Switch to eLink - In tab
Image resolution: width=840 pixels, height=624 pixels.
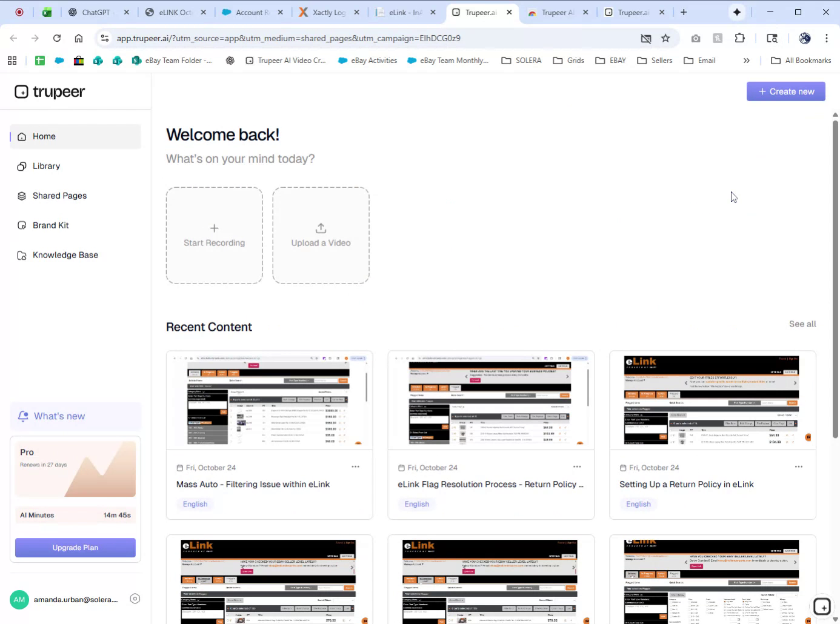pyautogui.click(x=405, y=12)
